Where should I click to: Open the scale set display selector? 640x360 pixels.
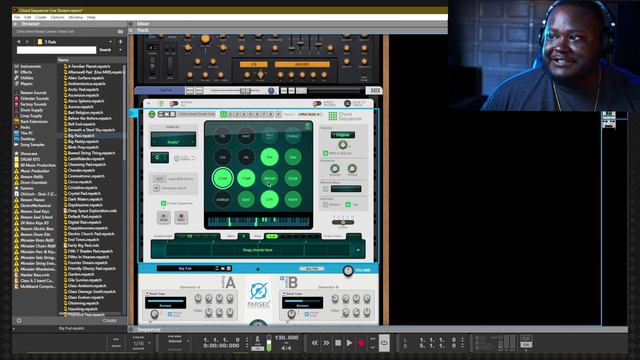pos(173,140)
